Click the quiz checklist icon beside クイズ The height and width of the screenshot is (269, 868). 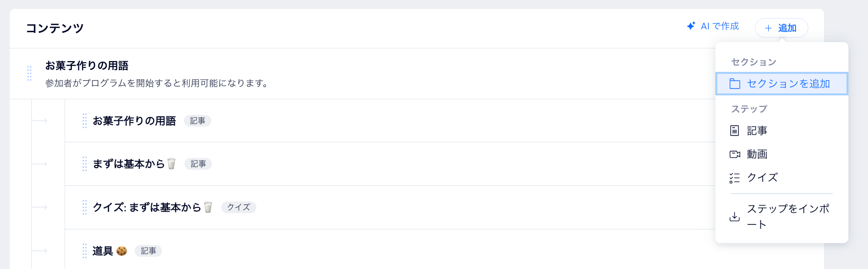coord(734,178)
